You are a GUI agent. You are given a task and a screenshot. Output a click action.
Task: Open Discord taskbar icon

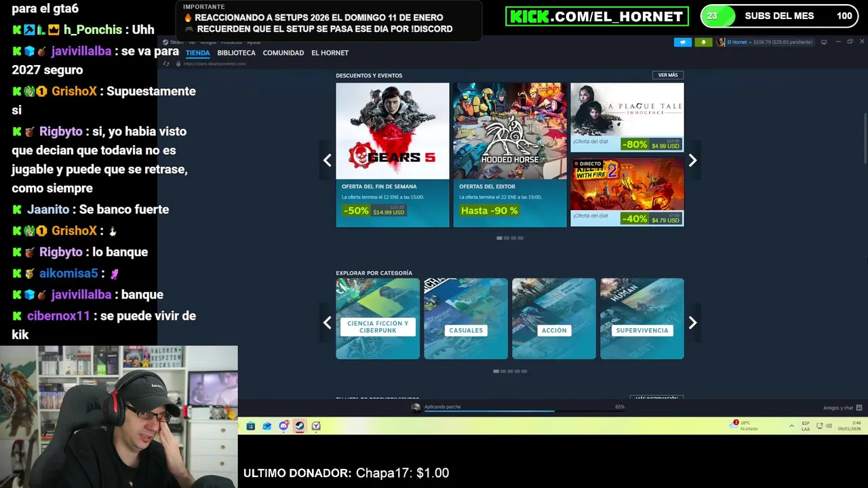pyautogui.click(x=283, y=426)
